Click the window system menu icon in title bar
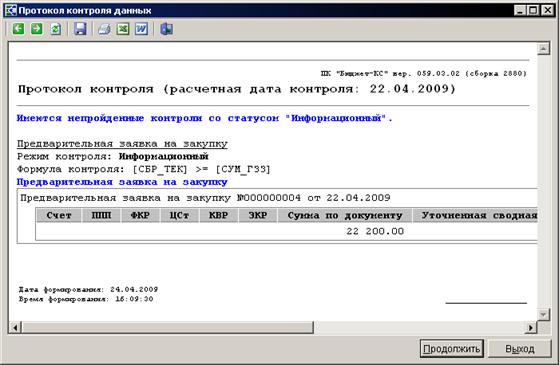 click(11, 10)
